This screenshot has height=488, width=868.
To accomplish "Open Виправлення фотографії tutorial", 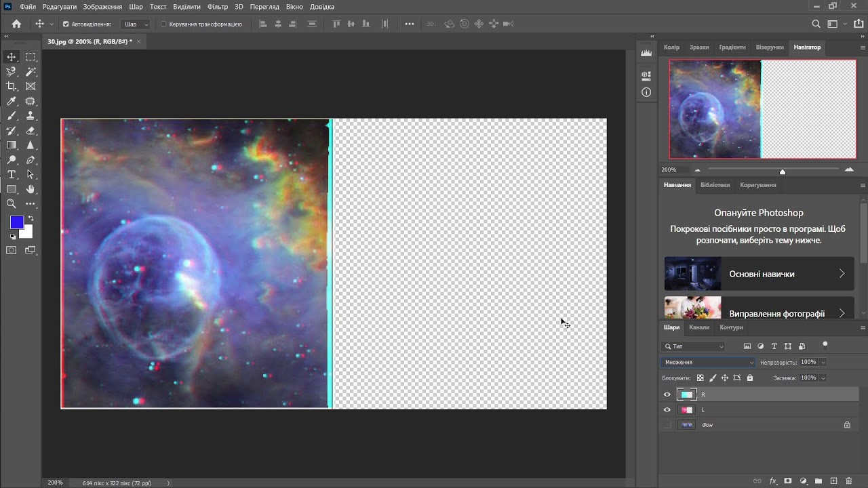I will (759, 308).
